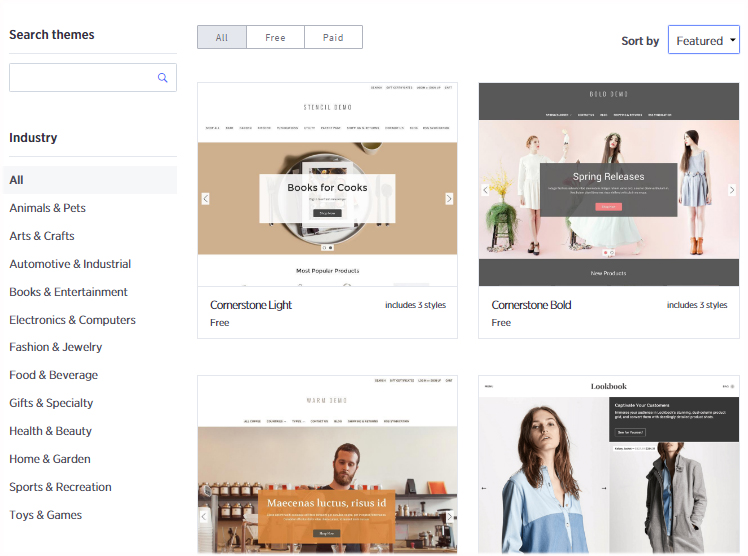Open the Cornerstone Bold theme thumbnail
748x556 pixels.
(609, 184)
